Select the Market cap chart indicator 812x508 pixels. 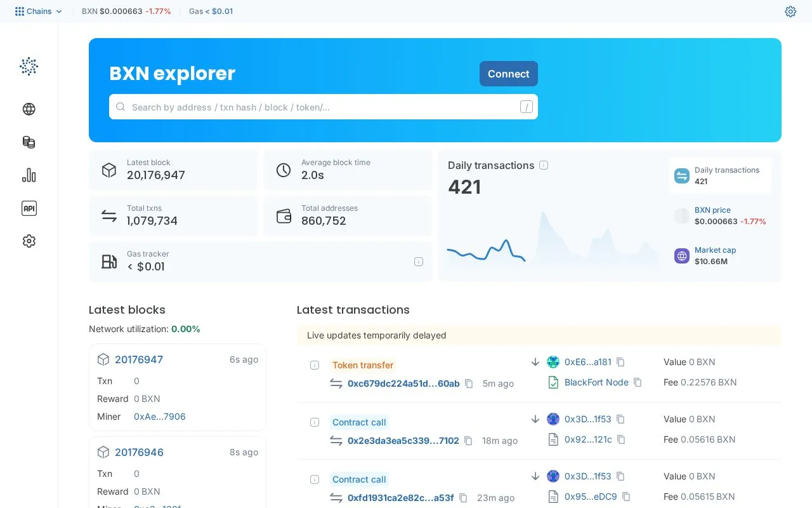[x=720, y=256]
